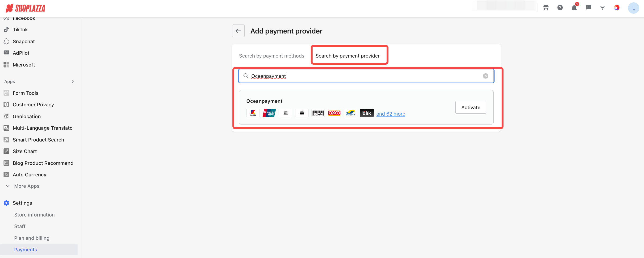Select the Boleto payment icon

coord(318,113)
